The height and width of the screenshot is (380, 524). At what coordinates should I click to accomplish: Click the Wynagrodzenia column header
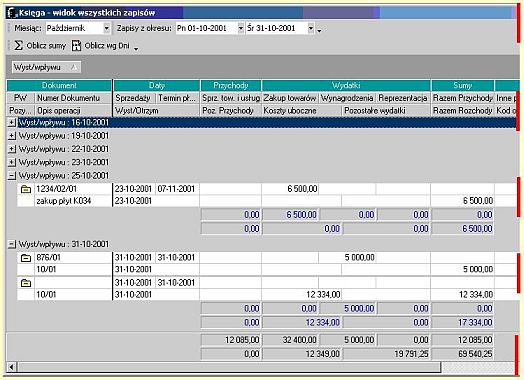(347, 98)
